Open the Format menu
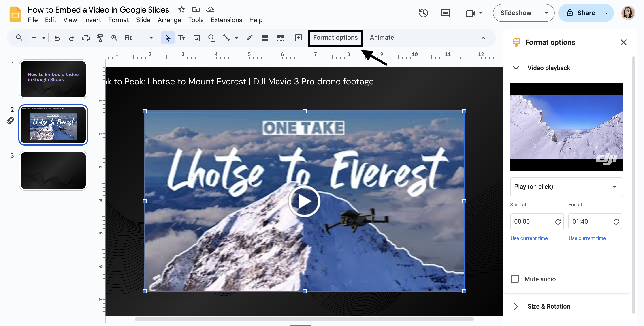 (x=119, y=20)
